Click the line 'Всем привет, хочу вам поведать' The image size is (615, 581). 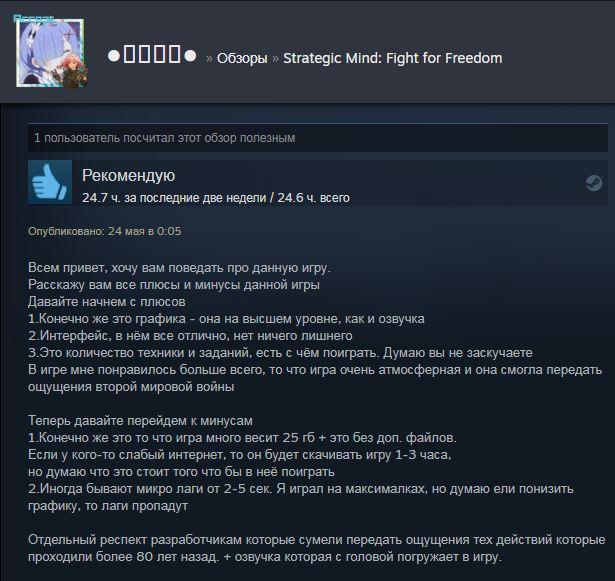point(179,268)
